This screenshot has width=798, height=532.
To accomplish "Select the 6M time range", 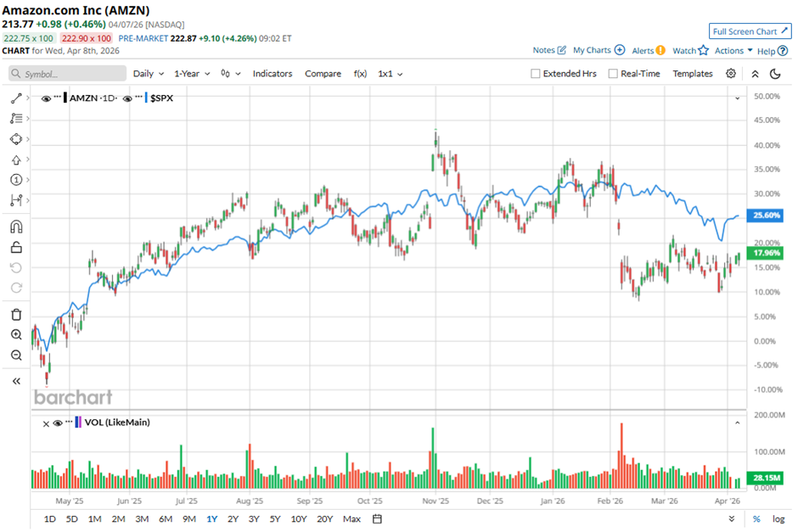I will tap(166, 518).
